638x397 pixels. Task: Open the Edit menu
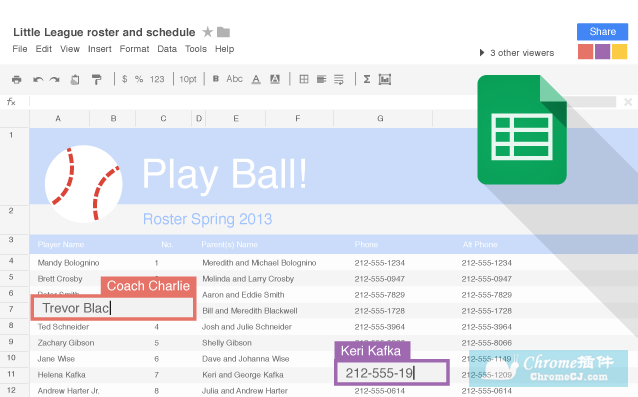pos(44,49)
